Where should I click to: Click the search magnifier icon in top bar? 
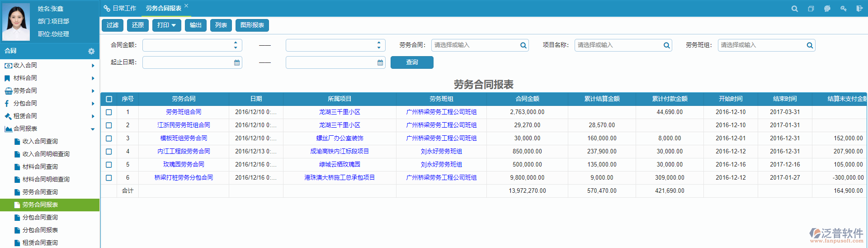point(794,9)
